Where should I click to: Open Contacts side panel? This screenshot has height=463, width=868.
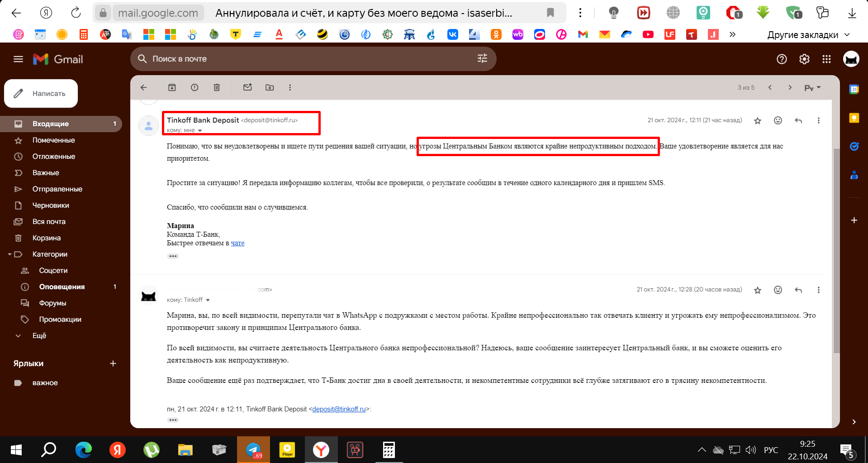[x=854, y=175]
